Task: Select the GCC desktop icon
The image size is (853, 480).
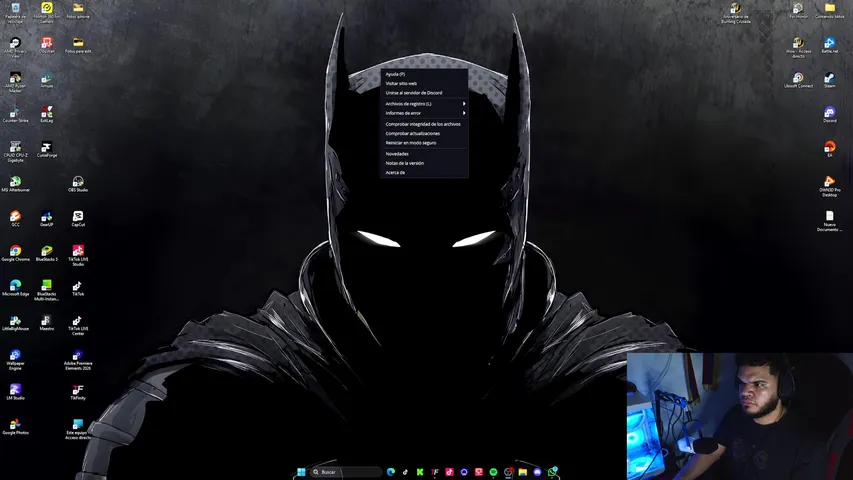Action: coord(15,219)
